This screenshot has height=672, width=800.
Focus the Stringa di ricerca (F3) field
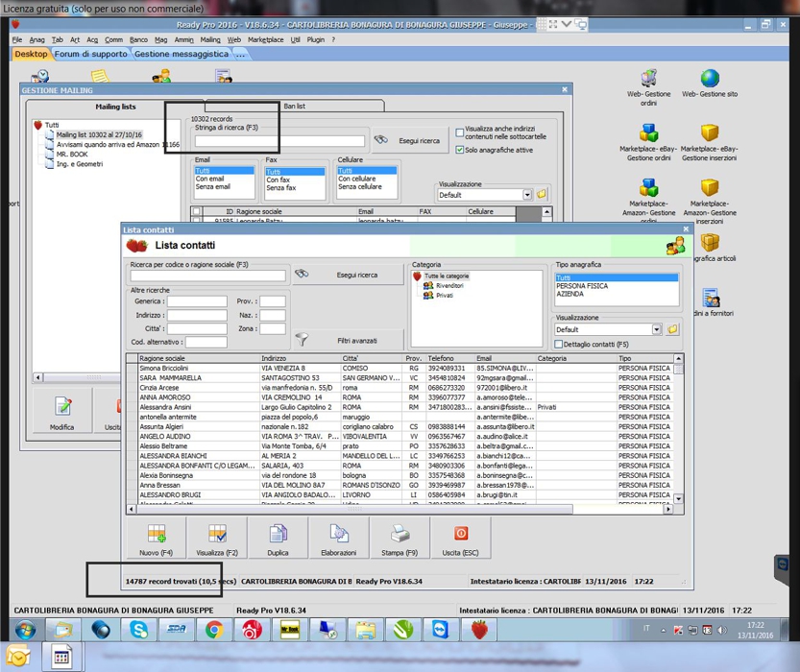[279, 141]
